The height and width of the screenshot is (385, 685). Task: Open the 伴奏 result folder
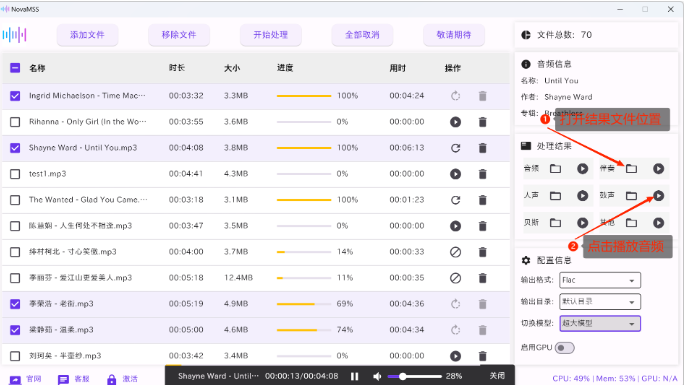pos(631,169)
